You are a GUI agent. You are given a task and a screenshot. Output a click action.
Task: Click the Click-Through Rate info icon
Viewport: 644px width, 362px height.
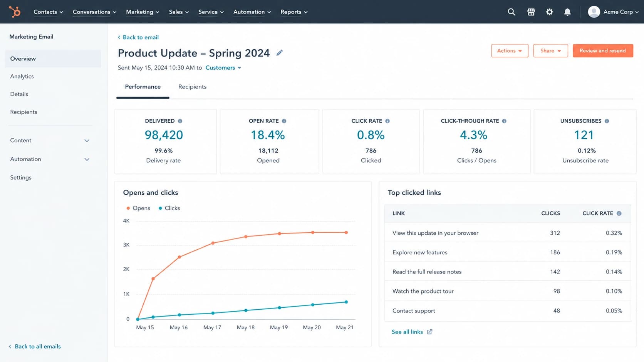coord(504,121)
